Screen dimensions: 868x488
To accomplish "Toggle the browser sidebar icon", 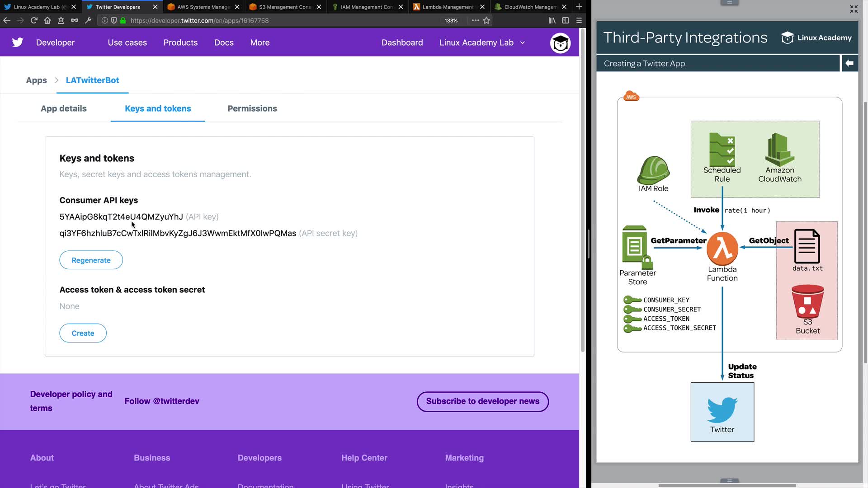I will pyautogui.click(x=565, y=20).
